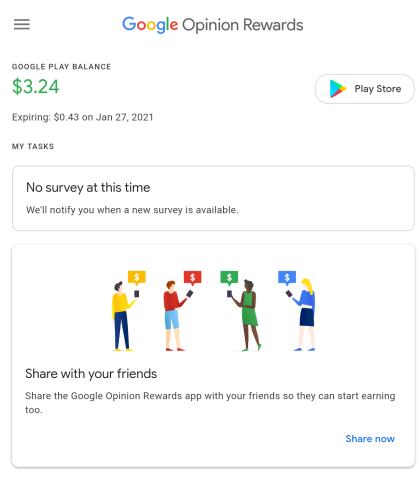This screenshot has height=490, width=419.
Task: Click the new survey notification message text
Action: click(132, 210)
